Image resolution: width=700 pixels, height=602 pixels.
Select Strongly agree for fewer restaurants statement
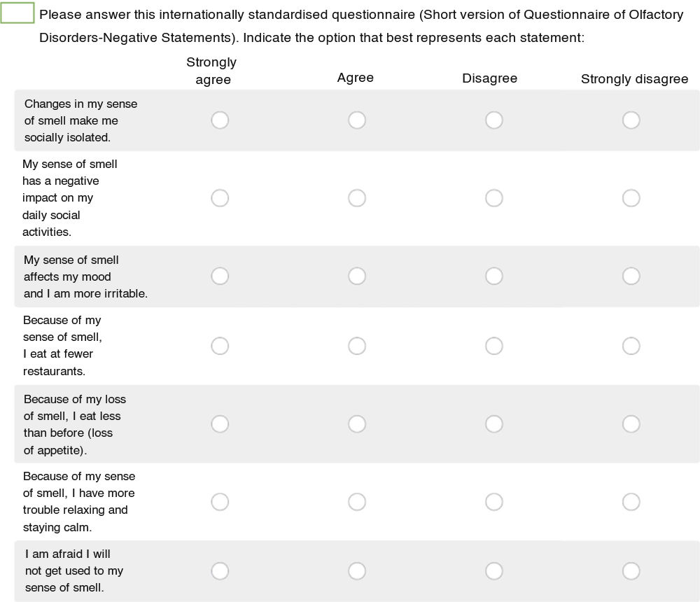[x=220, y=346]
